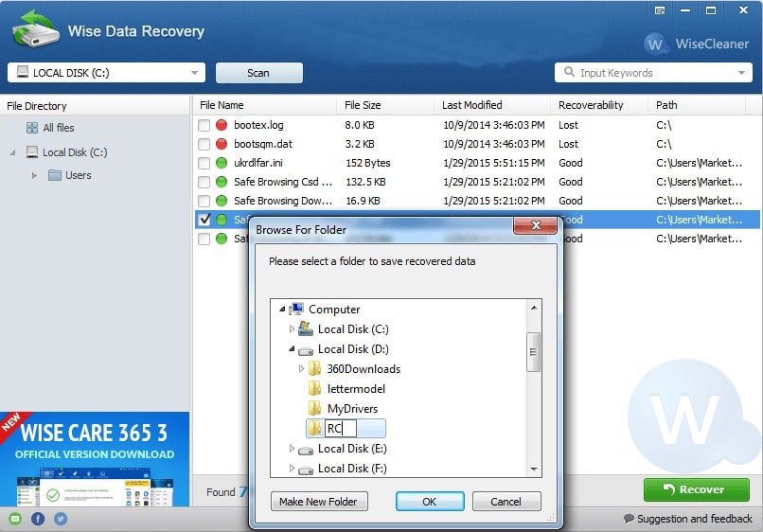Check the bootex.log file checkbox

[x=204, y=125]
